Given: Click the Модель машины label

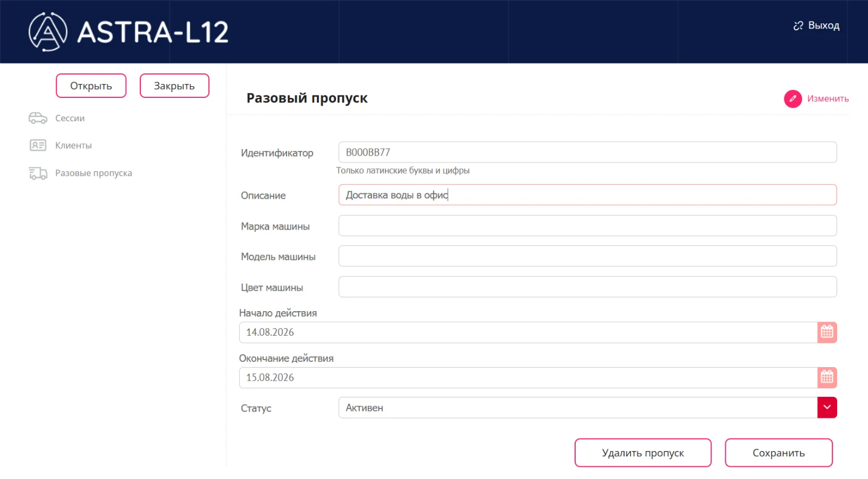Looking at the screenshot, I should pos(278,257).
